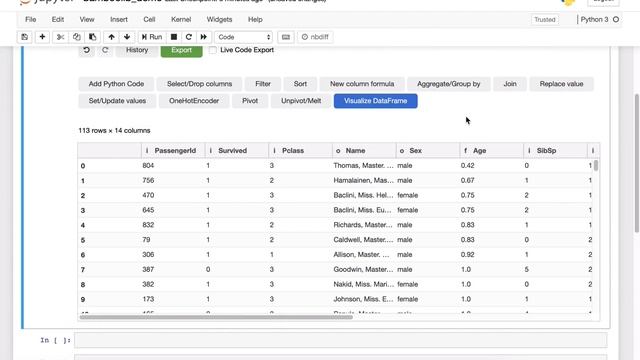Select the Pclass column header

[300, 151]
